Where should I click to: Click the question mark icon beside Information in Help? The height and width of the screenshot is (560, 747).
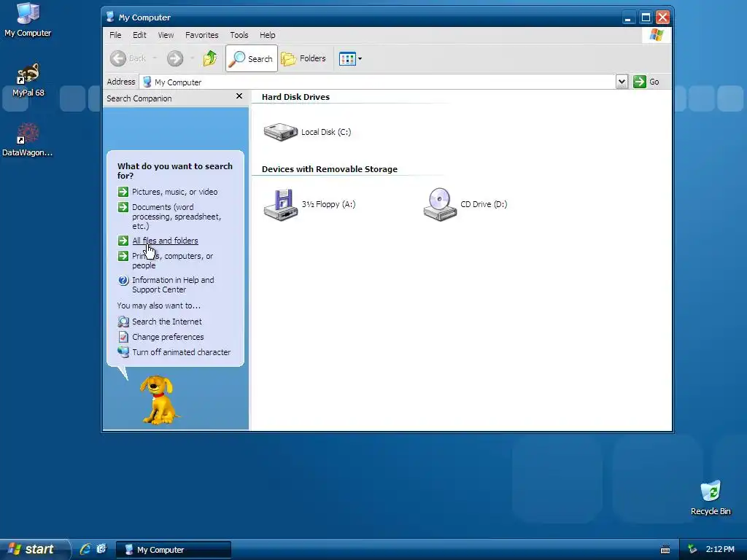point(123,281)
